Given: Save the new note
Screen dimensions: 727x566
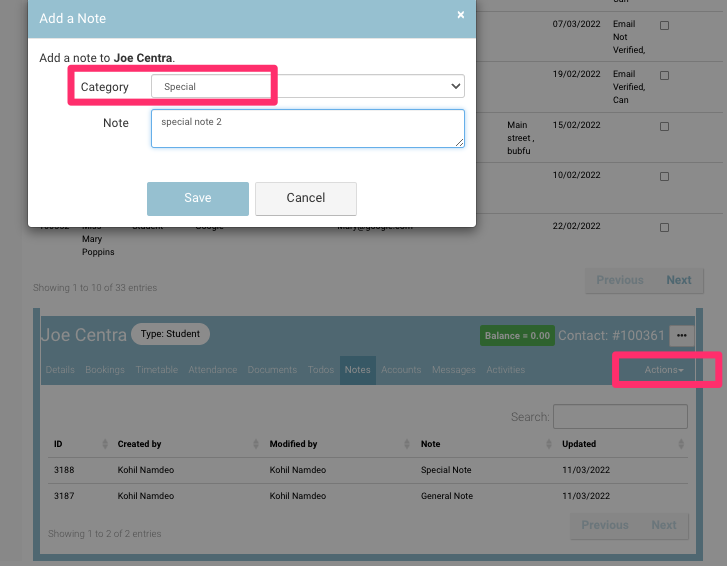Looking at the screenshot, I should [x=198, y=198].
